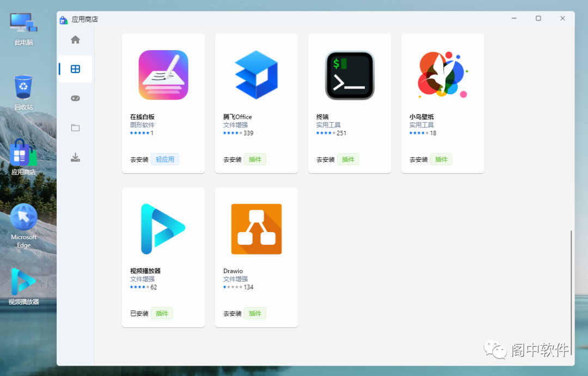The width and height of the screenshot is (588, 376).
Task: Open the folder sidebar icon
Action: coord(75,128)
